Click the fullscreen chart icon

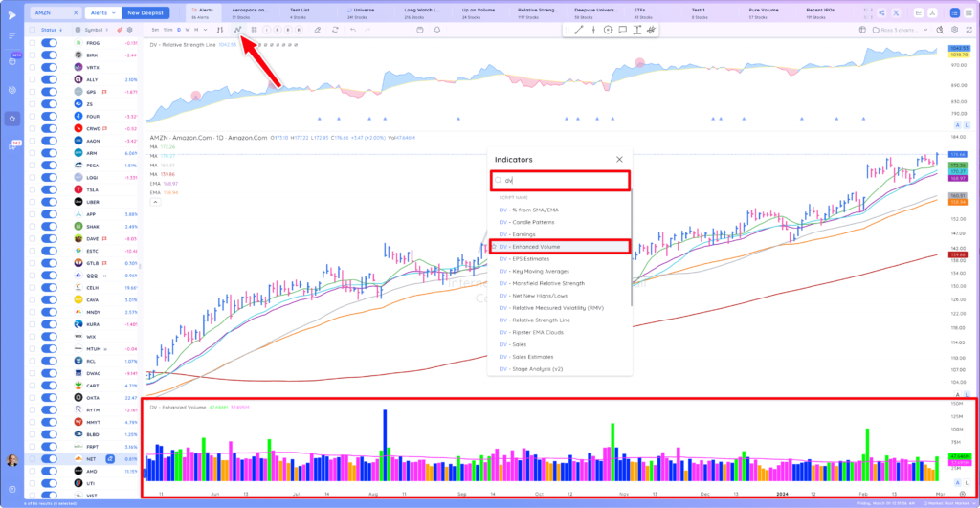[x=969, y=30]
